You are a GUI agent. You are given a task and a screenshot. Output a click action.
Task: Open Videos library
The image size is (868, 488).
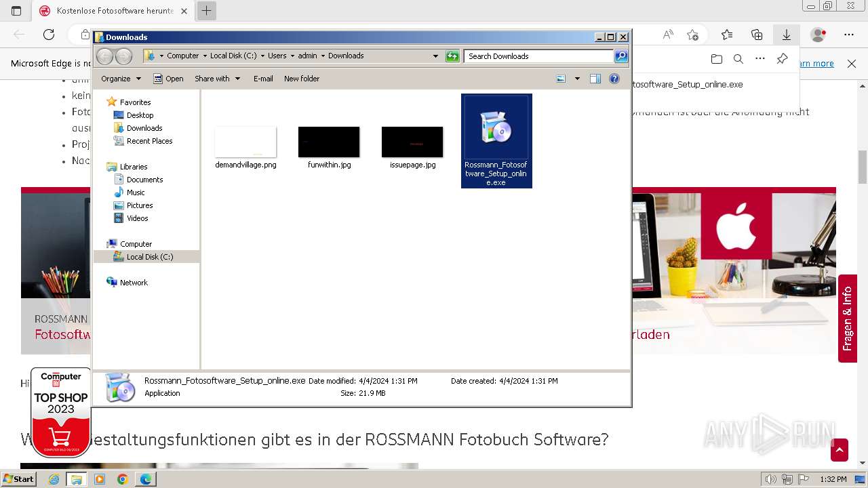(x=137, y=218)
